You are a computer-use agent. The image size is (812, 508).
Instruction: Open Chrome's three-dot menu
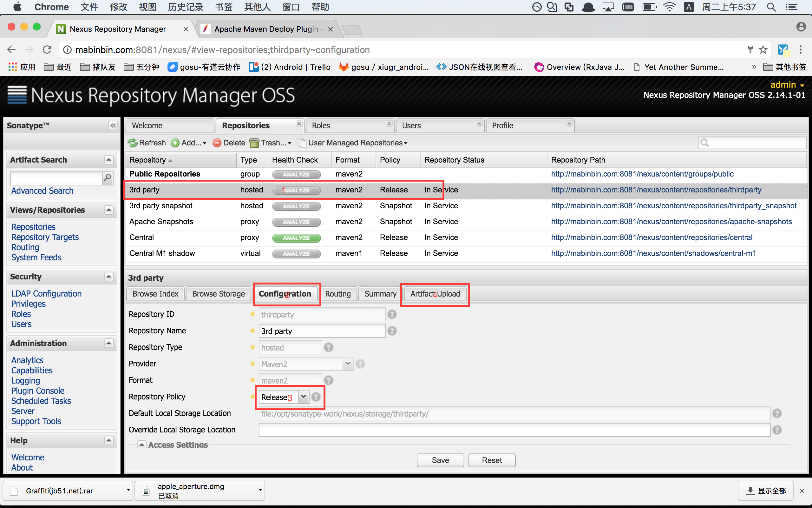pyautogui.click(x=801, y=50)
